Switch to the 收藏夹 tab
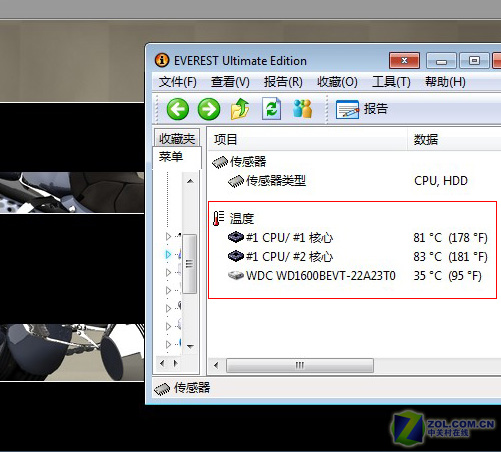The image size is (501, 452). coord(177,138)
